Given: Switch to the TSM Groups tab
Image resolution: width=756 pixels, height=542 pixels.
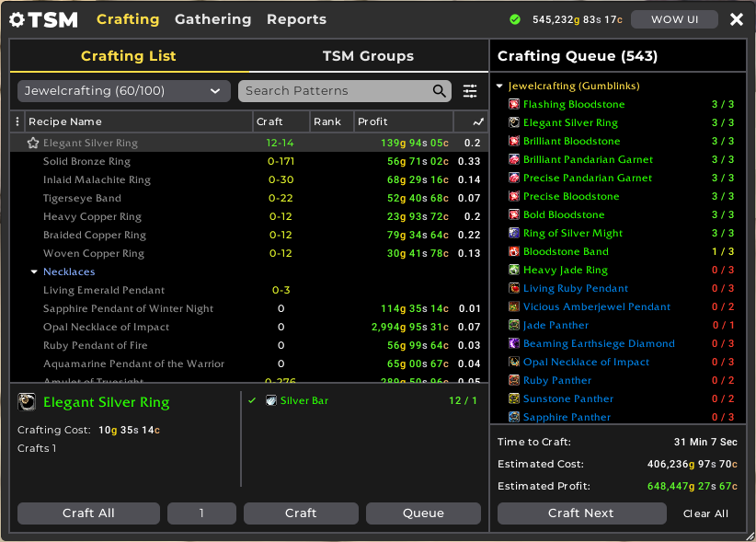Looking at the screenshot, I should (x=368, y=56).
